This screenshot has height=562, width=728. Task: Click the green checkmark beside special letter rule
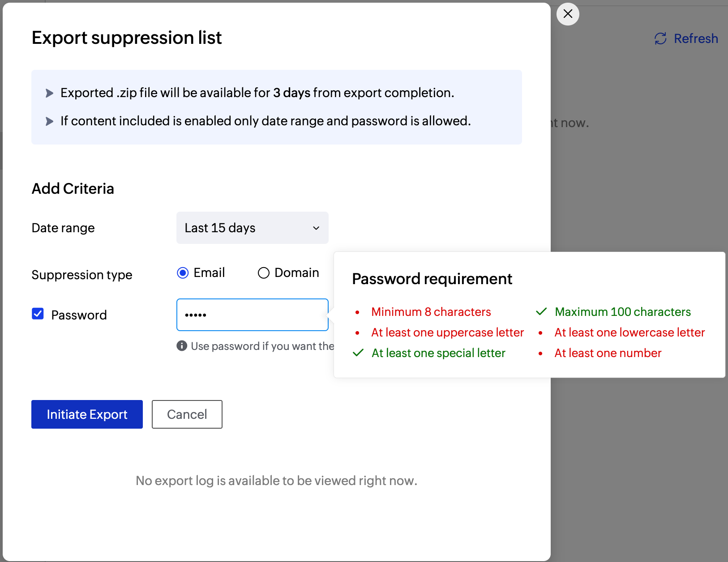[x=358, y=353]
